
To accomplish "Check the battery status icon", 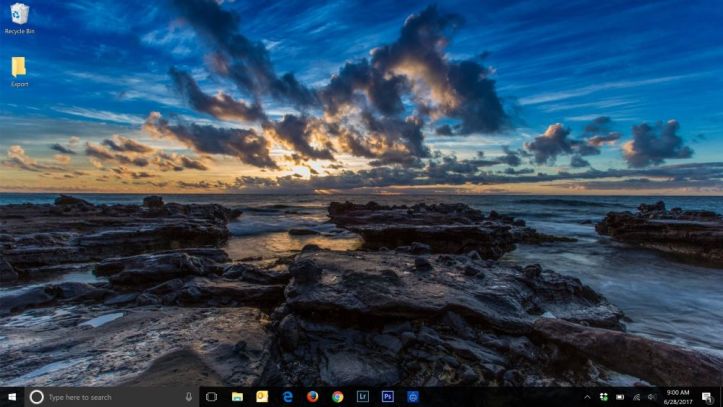I will click(x=620, y=397).
